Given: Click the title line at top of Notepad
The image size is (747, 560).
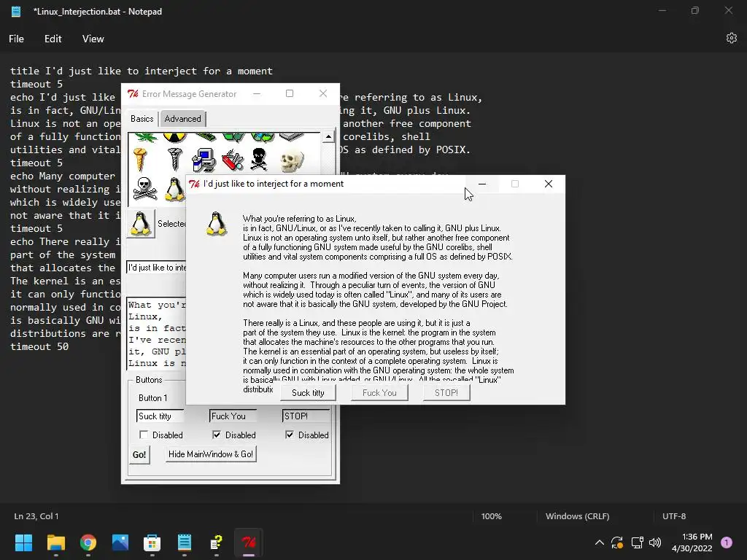Looking at the screenshot, I should click(x=142, y=71).
